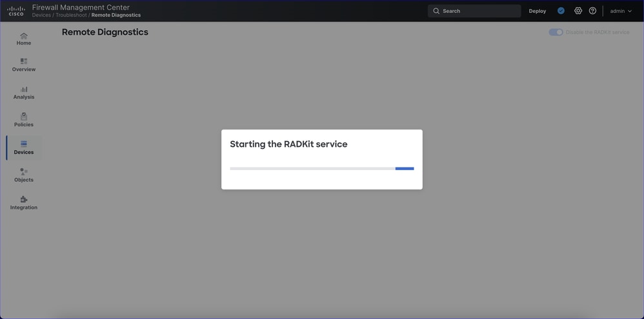This screenshot has height=319, width=644.
Task: Go to Troubleshoot in the breadcrumb
Action: point(71,15)
